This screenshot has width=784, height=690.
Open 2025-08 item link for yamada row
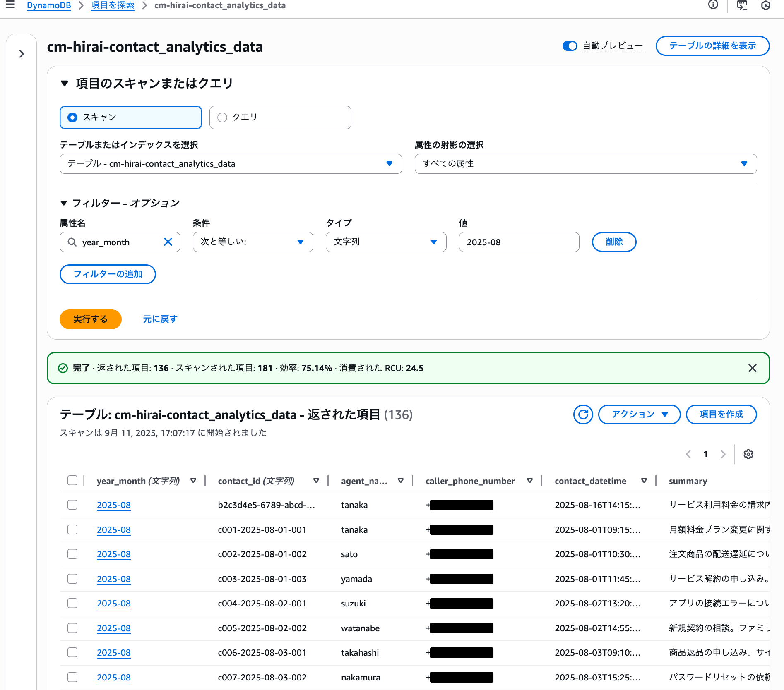114,579
